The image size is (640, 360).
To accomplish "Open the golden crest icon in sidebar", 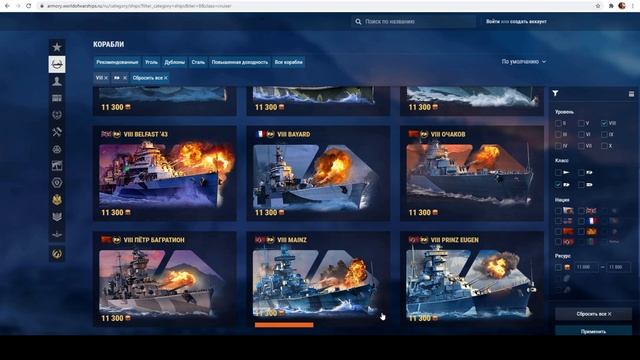I will 57,200.
